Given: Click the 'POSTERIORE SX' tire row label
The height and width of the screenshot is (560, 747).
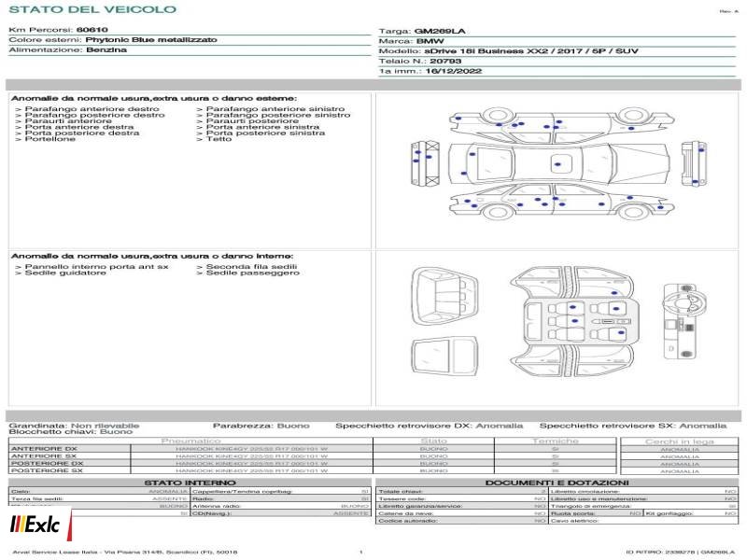Looking at the screenshot, I should (x=47, y=470).
